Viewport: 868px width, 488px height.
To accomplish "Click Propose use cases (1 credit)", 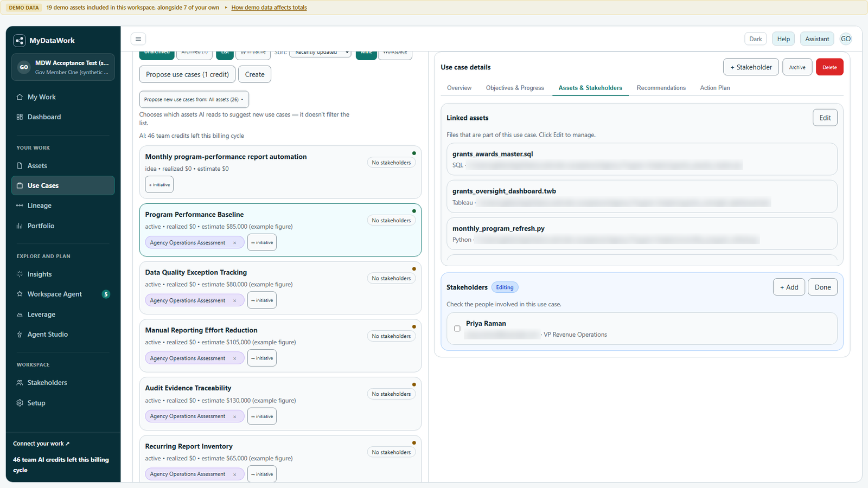I will click(x=187, y=74).
